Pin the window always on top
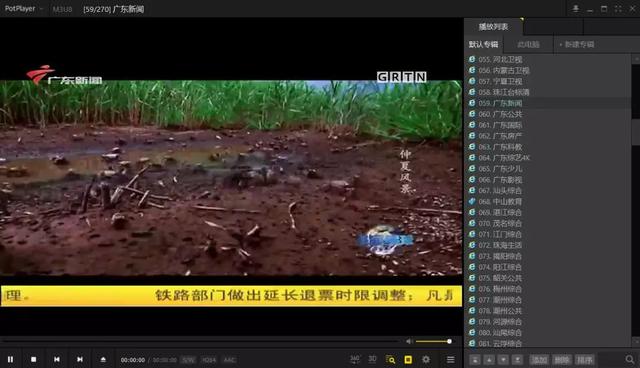The width and height of the screenshot is (640, 368). coord(576,9)
